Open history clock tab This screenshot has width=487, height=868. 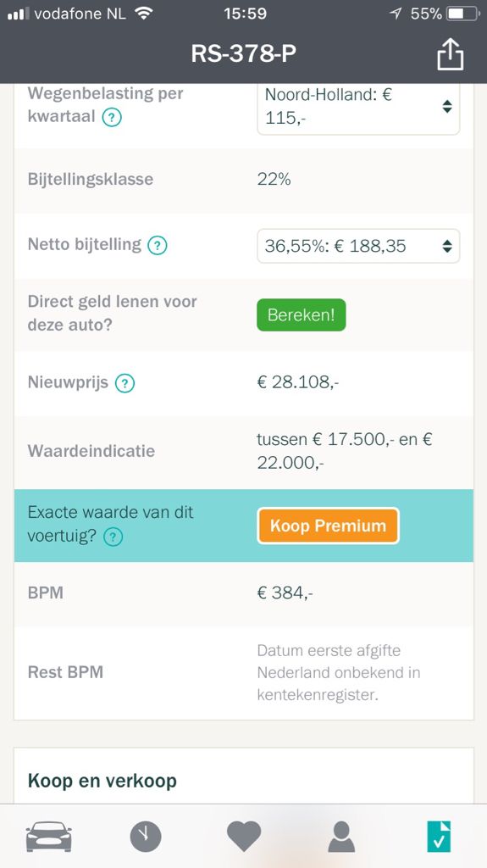(146, 837)
